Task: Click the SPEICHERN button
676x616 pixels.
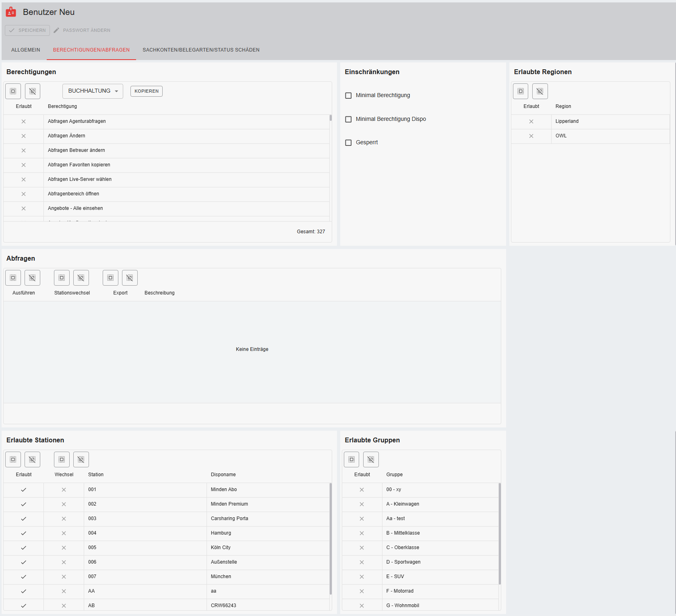Action: point(27,30)
